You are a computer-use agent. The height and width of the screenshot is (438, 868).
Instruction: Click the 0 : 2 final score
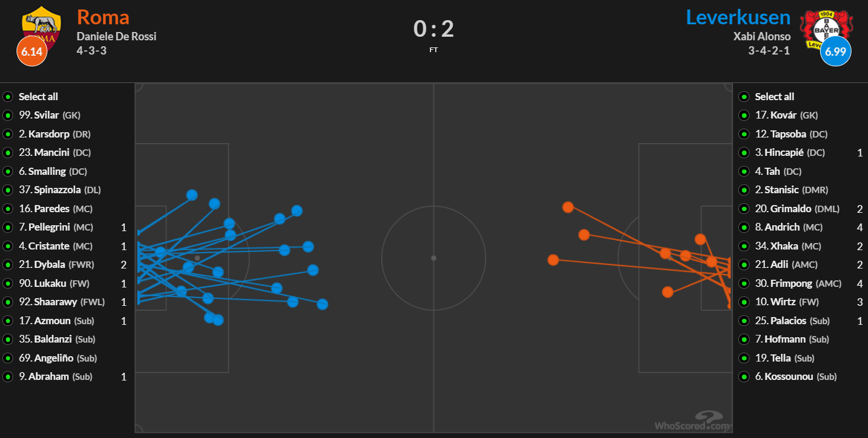coord(433,28)
